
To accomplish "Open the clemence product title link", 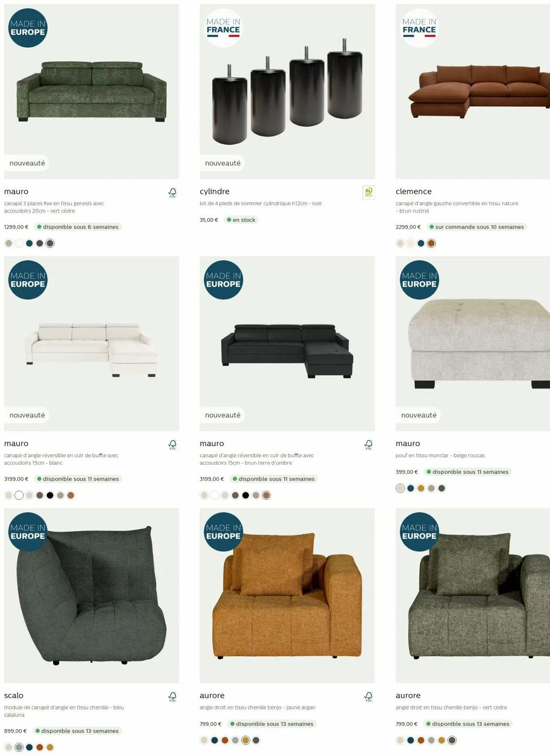I will 414,192.
